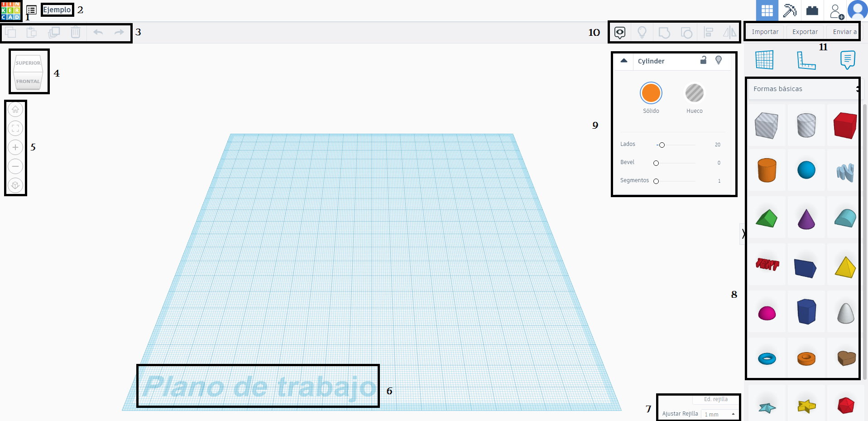Select the Hueco hole option
The height and width of the screenshot is (421, 868).
pos(695,93)
